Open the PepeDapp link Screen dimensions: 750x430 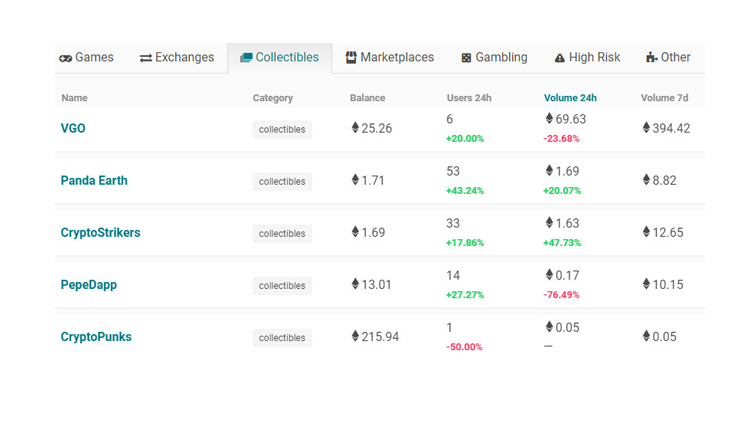click(x=88, y=285)
